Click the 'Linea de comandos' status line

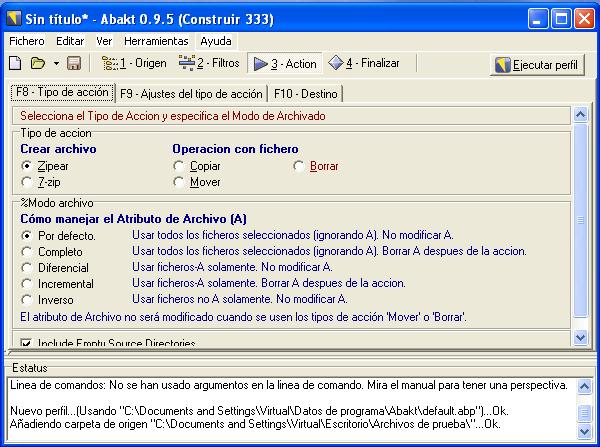click(x=289, y=385)
